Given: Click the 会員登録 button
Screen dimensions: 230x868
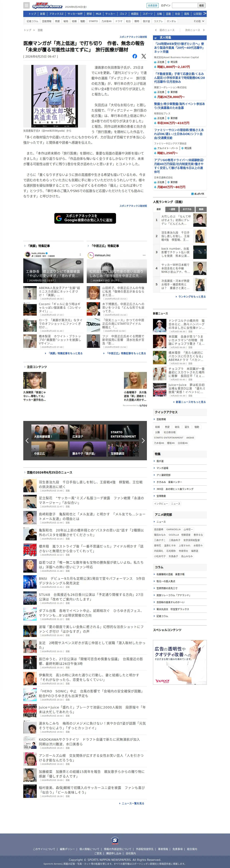Looking at the screenshot, I should tap(152, 5).
